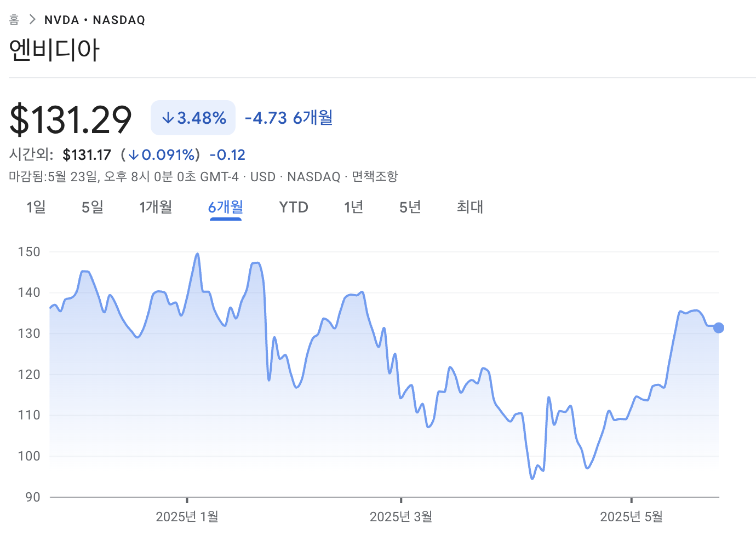The height and width of the screenshot is (541, 756).
Task: Click the '2025년 5월' axis label
Action: click(x=632, y=516)
